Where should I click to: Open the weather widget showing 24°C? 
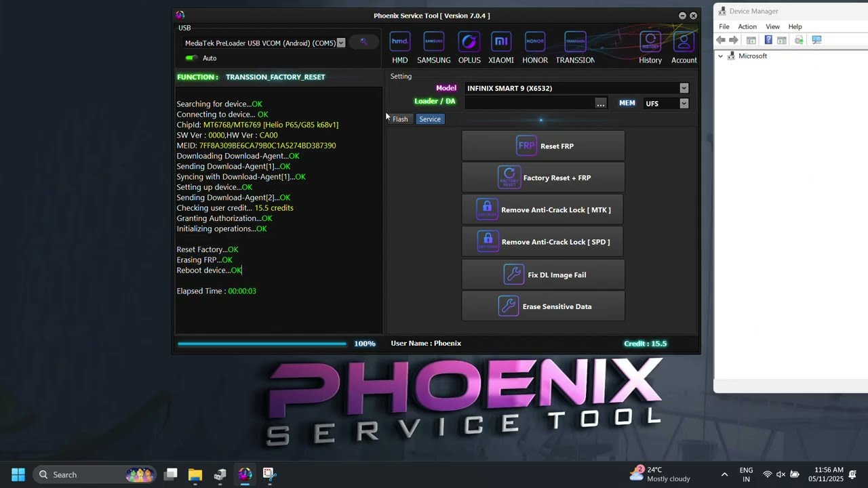point(660,474)
